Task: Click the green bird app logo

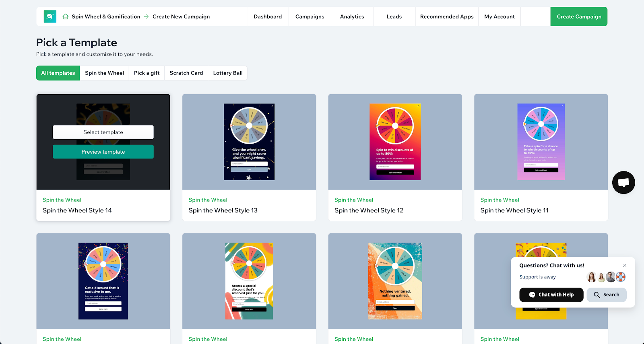Action: [50, 16]
